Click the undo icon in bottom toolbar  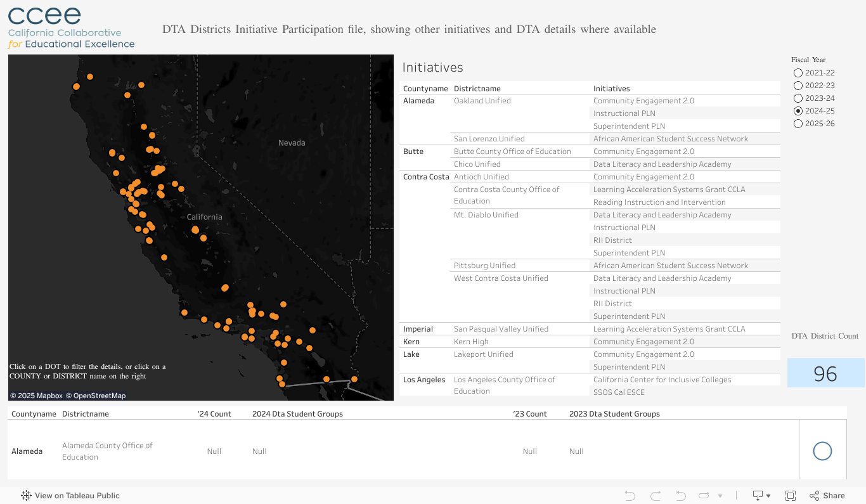(630, 496)
